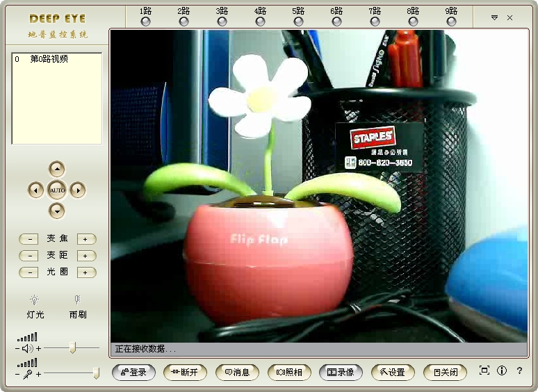
Task: Pan the camera left with the left arrow
Action: [35, 190]
